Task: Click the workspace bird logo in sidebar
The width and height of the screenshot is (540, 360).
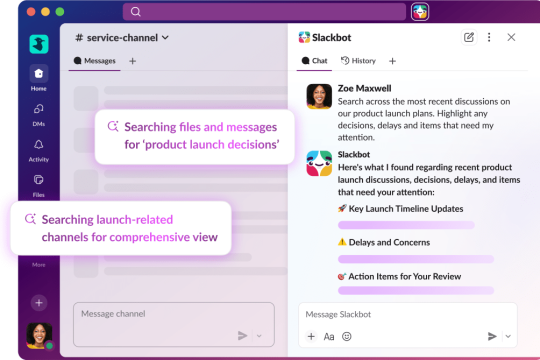Action: (39, 44)
